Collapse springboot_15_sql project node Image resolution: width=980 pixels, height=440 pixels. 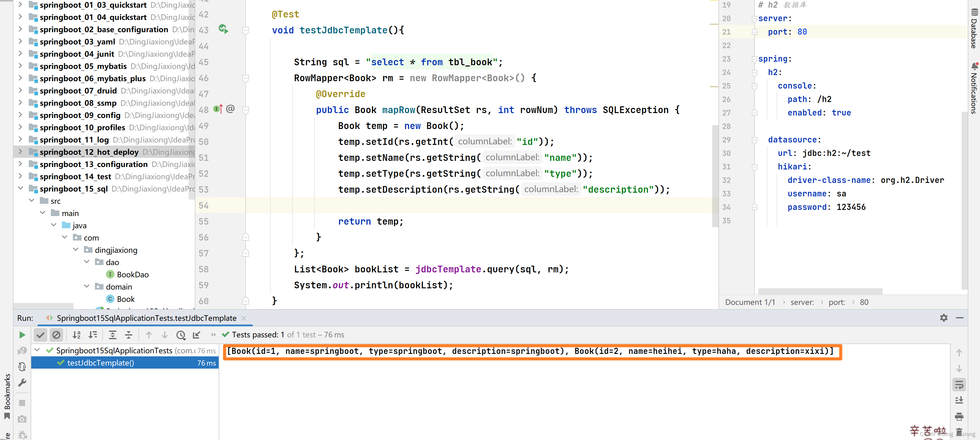pos(20,188)
